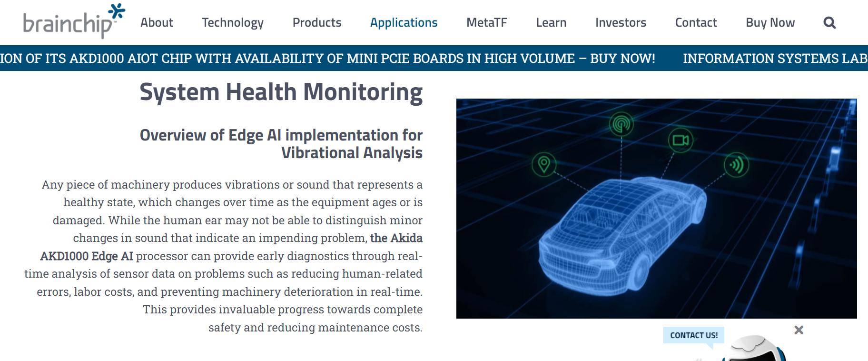Image resolution: width=868 pixels, height=361 pixels.
Task: Navigate to the Investors section
Action: (621, 23)
